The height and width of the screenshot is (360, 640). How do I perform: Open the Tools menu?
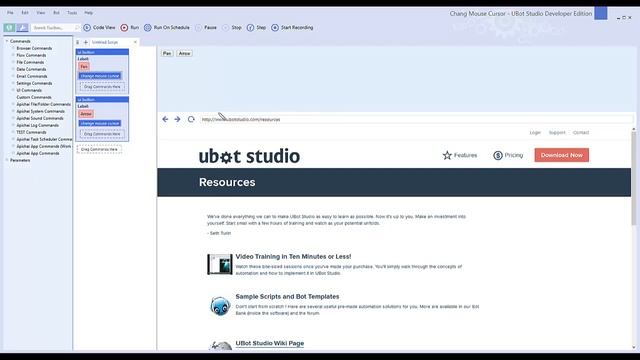click(x=72, y=13)
